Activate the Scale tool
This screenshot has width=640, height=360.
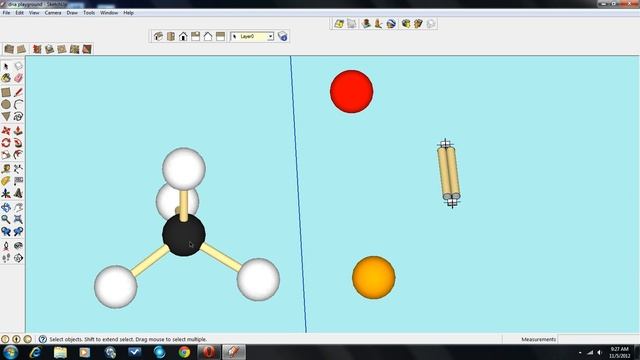pyautogui.click(x=6, y=155)
